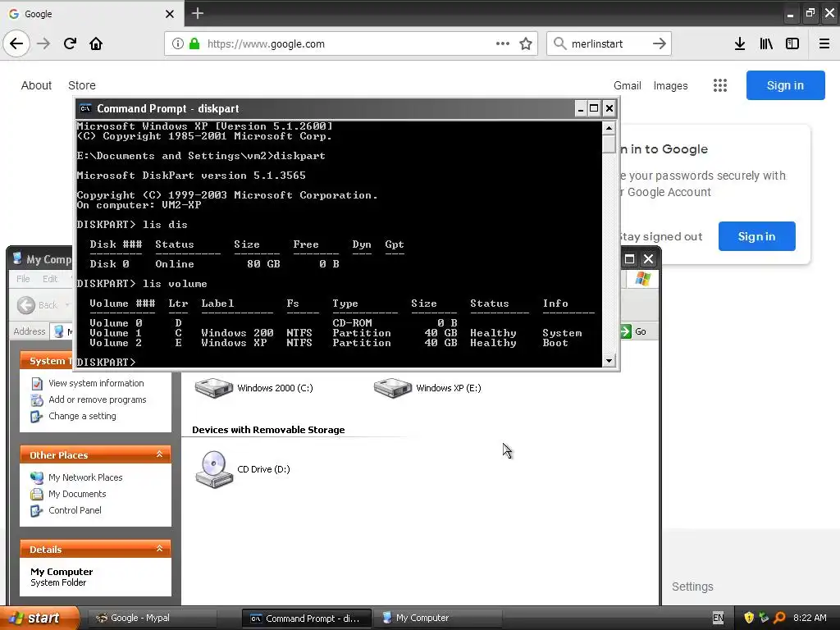840x630 pixels.
Task: Click the Back dropdown arrow in My Computer
Action: pos(67,305)
